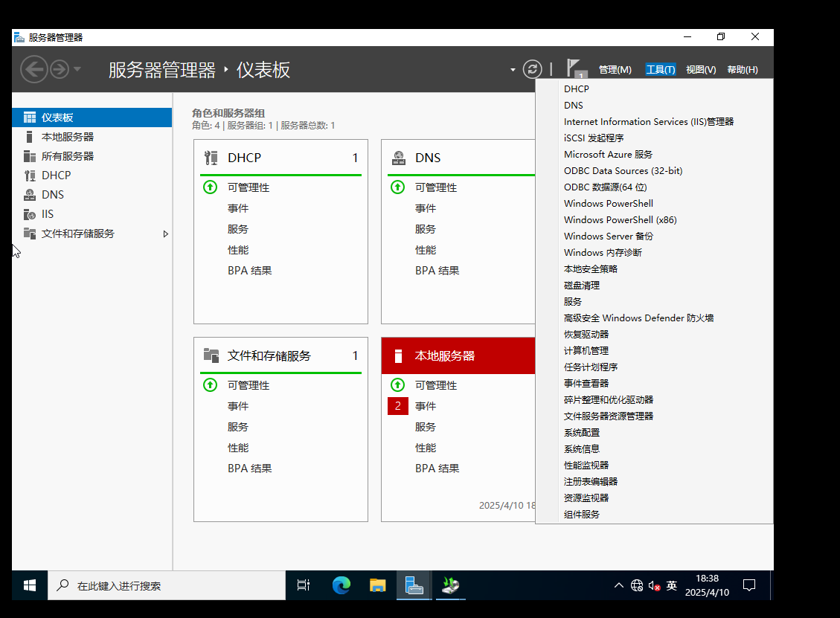
Task: Close the 工具(T) menu
Action: click(x=661, y=70)
